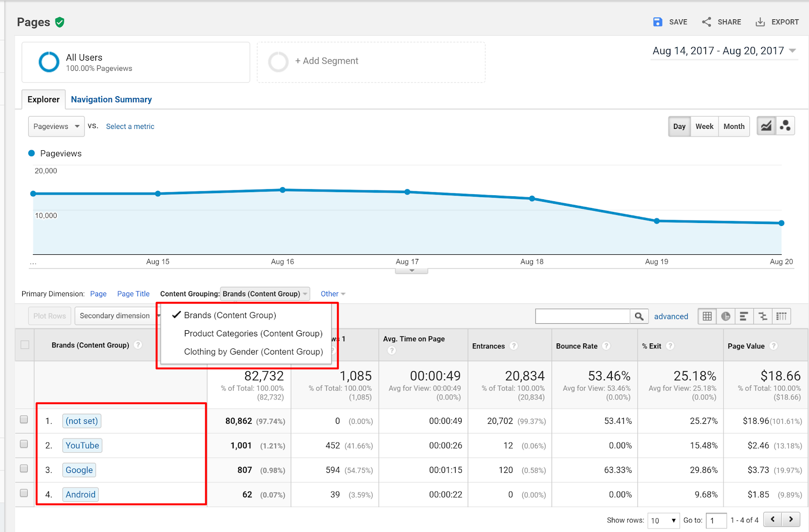
Task: Open the Secondary dimension dropdown
Action: click(118, 316)
